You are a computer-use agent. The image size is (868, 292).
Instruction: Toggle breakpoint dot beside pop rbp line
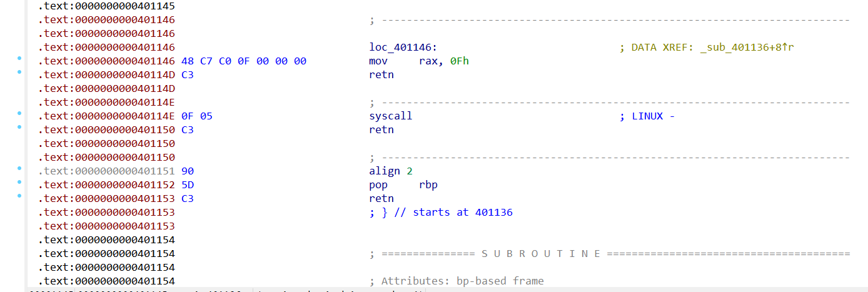pyautogui.click(x=19, y=182)
